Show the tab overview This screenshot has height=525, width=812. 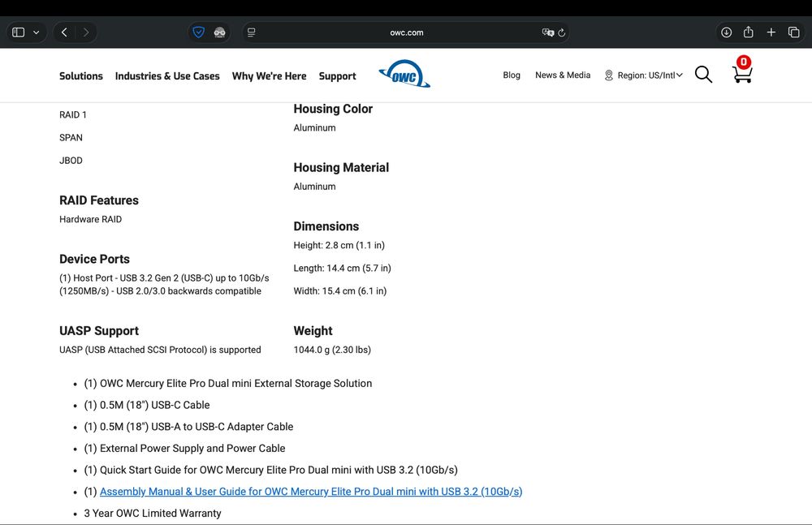[x=794, y=32]
